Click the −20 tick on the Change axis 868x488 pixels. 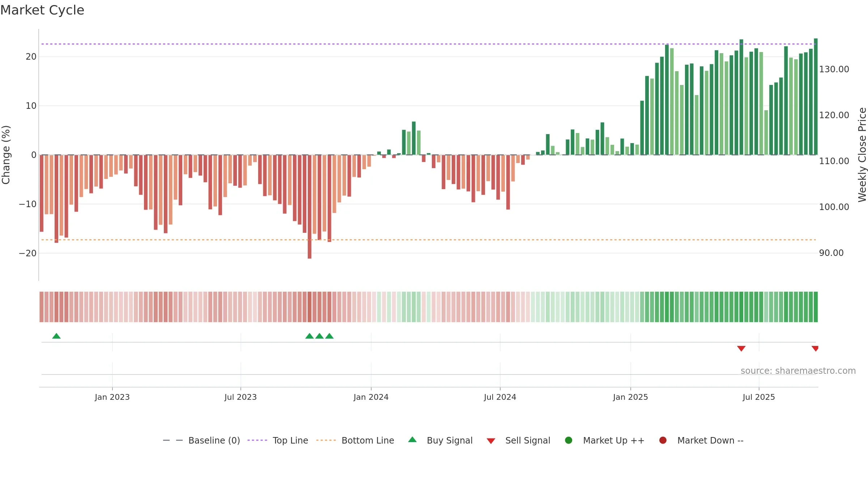[x=28, y=253]
